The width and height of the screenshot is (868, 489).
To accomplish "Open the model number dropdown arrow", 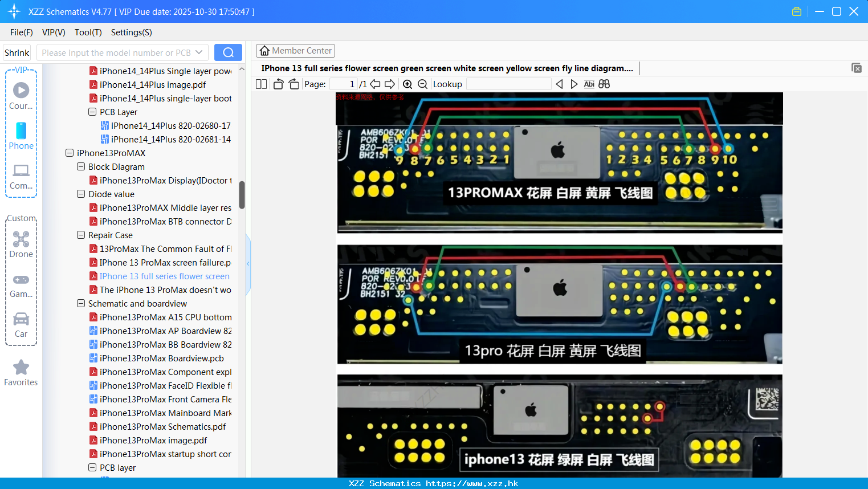I will pyautogui.click(x=199, y=52).
